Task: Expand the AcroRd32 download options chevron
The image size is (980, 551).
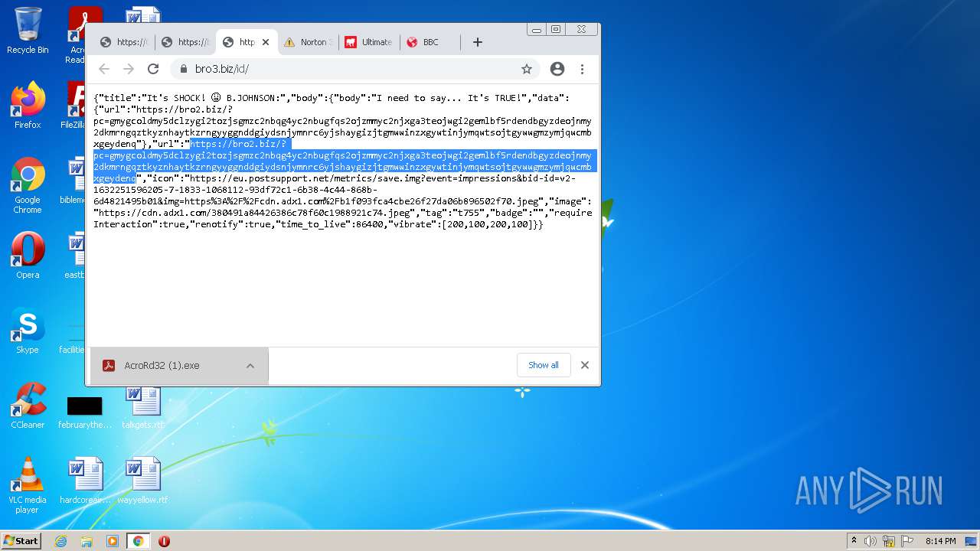Action: click(250, 366)
